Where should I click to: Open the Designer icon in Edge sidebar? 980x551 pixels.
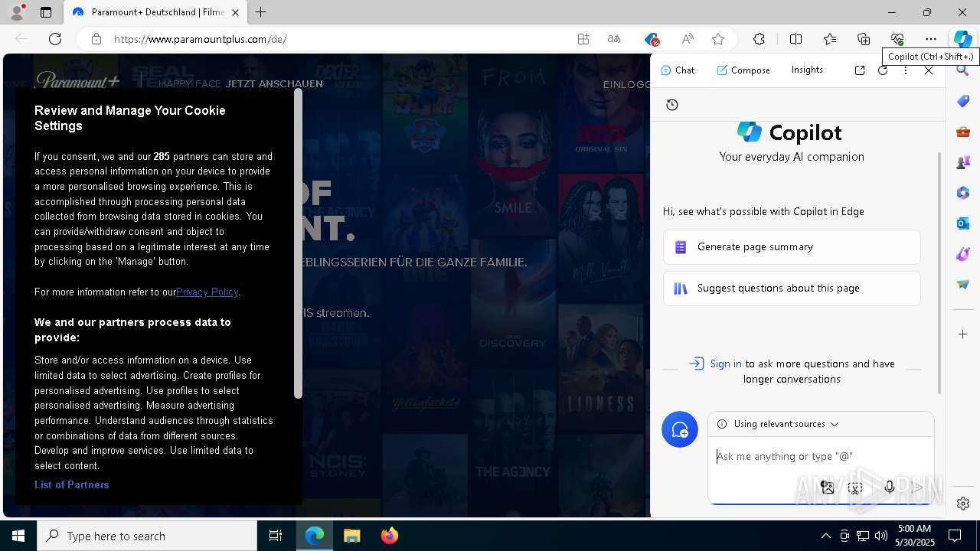963,254
